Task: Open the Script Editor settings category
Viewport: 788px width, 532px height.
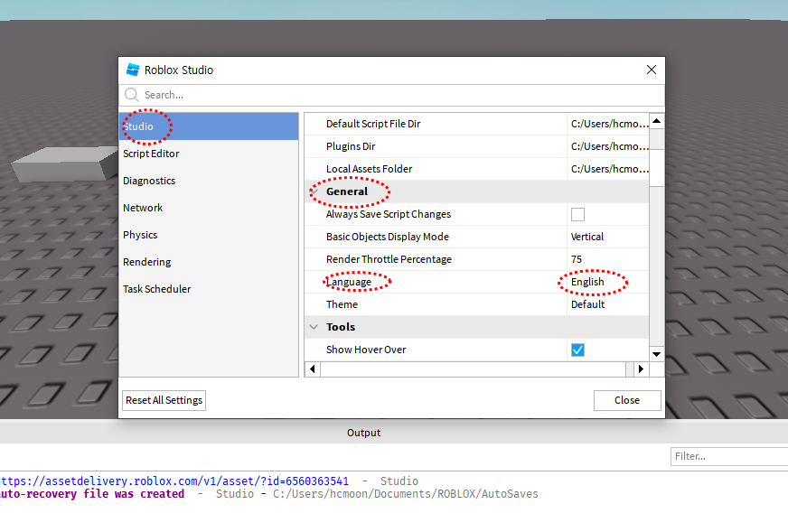Action: coord(209,154)
